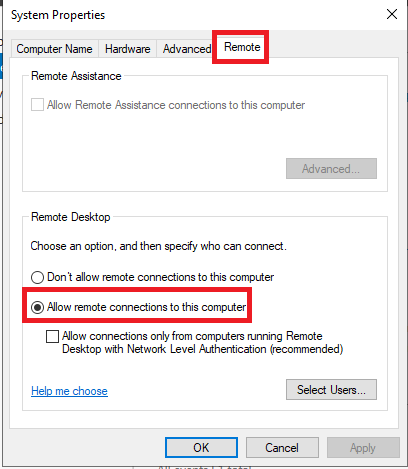Click the 'Desktop with Network Level Authentication' label line

pos(203,349)
